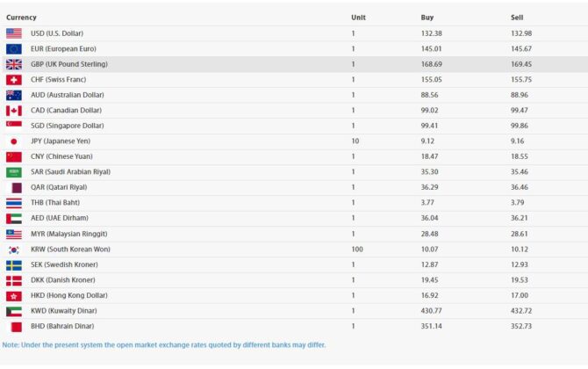Click the Kuwaity Dinar flag icon
Image resolution: width=588 pixels, height=369 pixels.
(x=14, y=310)
